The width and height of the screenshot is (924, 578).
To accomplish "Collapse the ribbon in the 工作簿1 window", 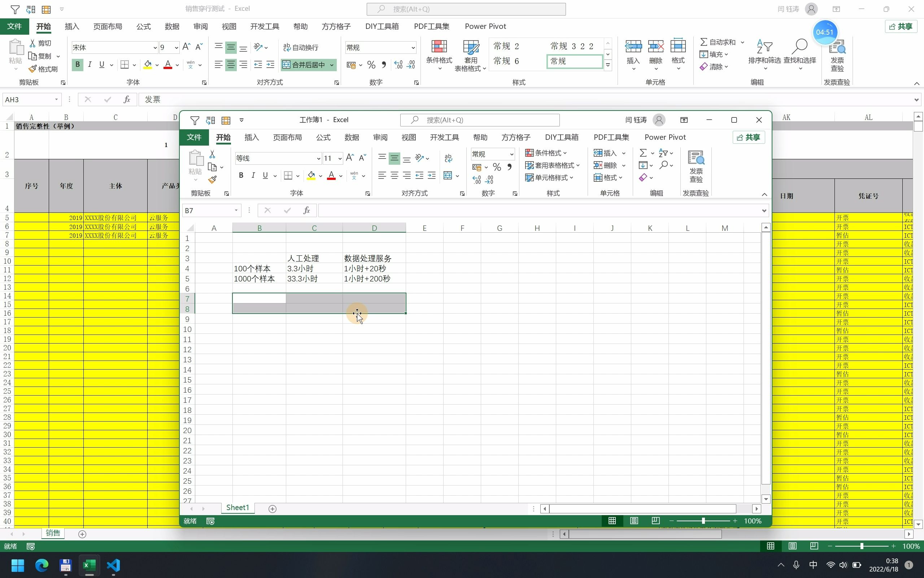I will click(764, 194).
